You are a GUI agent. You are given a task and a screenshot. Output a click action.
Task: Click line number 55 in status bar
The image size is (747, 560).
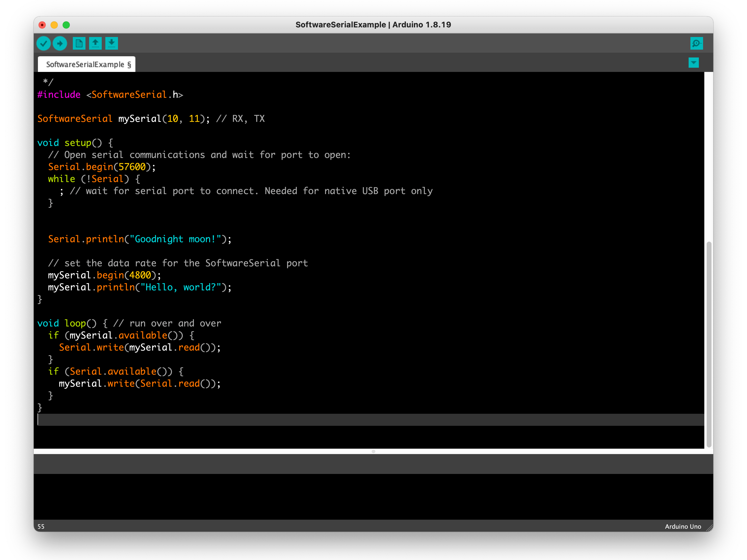(x=41, y=526)
